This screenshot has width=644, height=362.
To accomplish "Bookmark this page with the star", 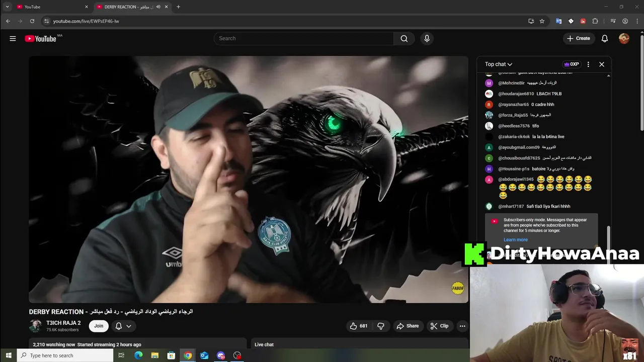I will click(542, 21).
